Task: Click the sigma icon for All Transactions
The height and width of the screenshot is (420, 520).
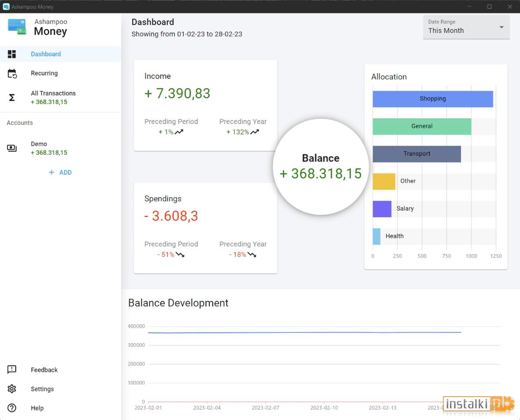Action: [12, 98]
